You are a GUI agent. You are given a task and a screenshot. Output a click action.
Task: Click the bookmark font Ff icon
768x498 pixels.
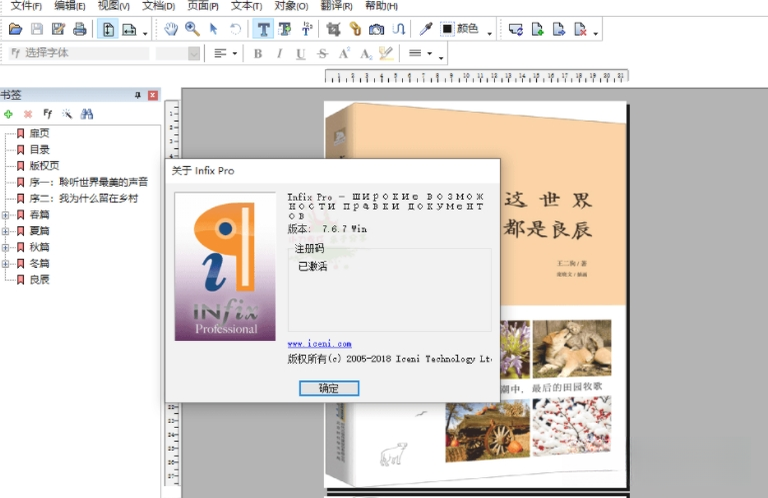coord(48,114)
